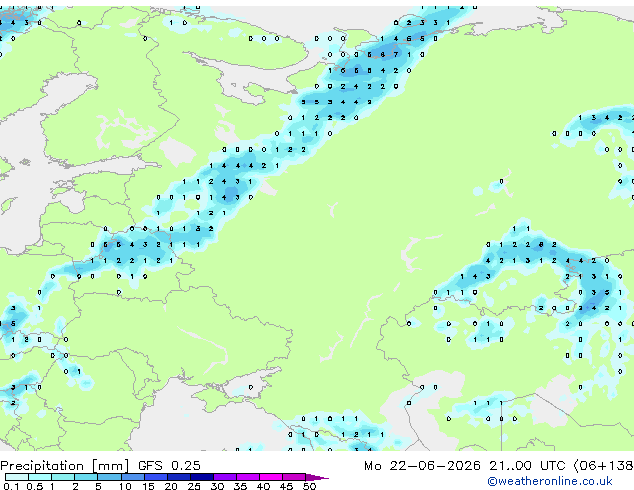Click the 30–35 mm purple legend swatch
Viewport: 634px width, 490px height.
(x=224, y=477)
